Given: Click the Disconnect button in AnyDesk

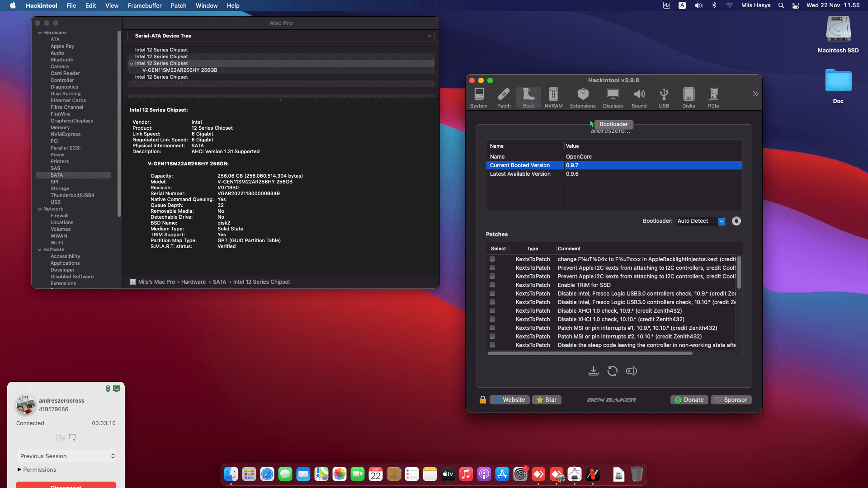Looking at the screenshot, I should tap(66, 485).
